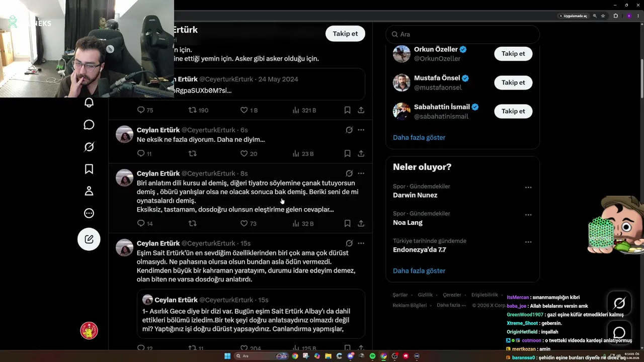Repost the 'Biri anlatım dili' tweet
Image resolution: width=644 pixels, height=362 pixels.
point(192,223)
